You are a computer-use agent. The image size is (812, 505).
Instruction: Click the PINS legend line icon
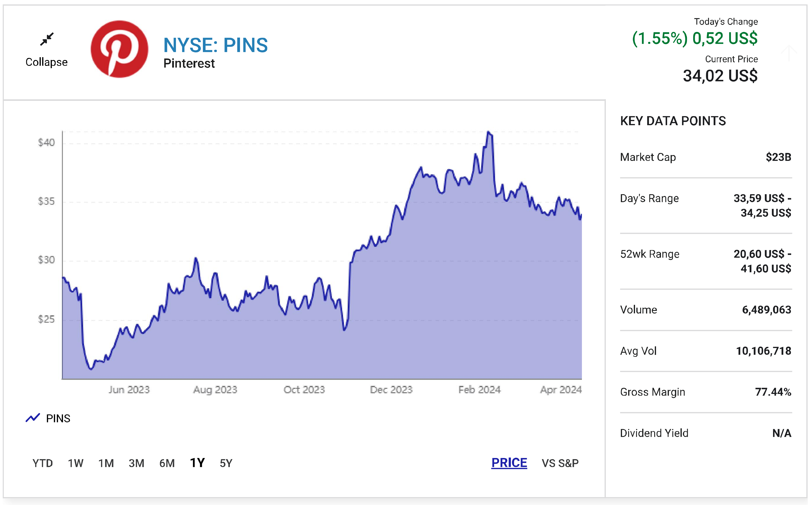coord(33,418)
